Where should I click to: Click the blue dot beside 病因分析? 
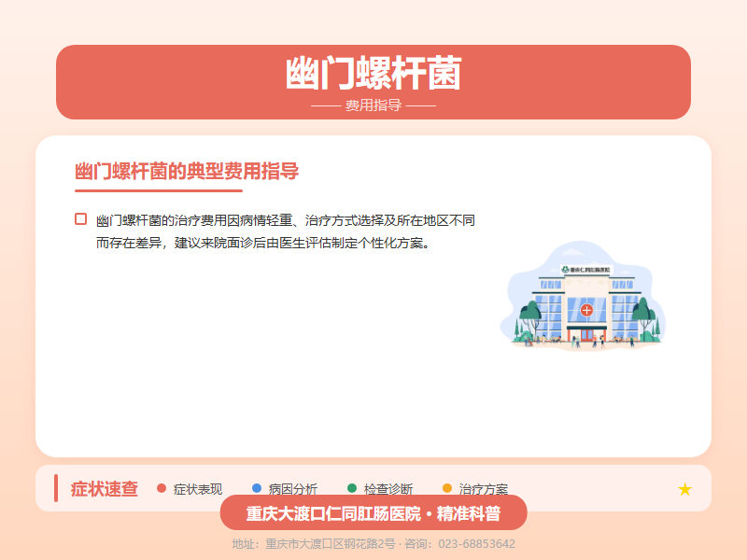257,488
